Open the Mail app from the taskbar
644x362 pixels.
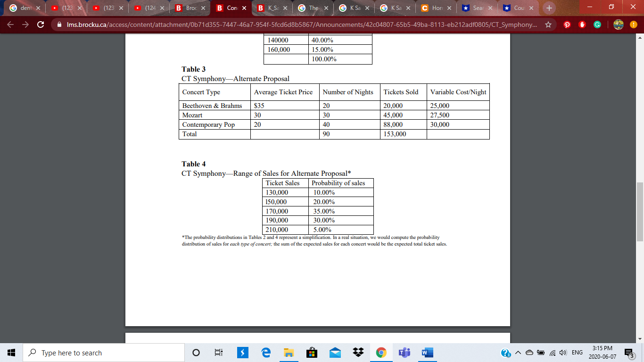[x=335, y=353]
